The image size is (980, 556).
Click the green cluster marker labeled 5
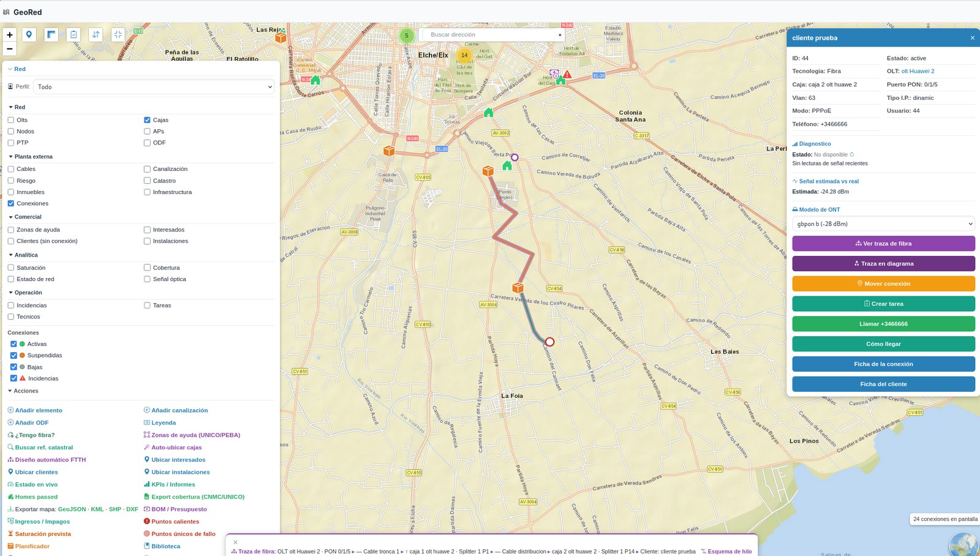pyautogui.click(x=406, y=36)
